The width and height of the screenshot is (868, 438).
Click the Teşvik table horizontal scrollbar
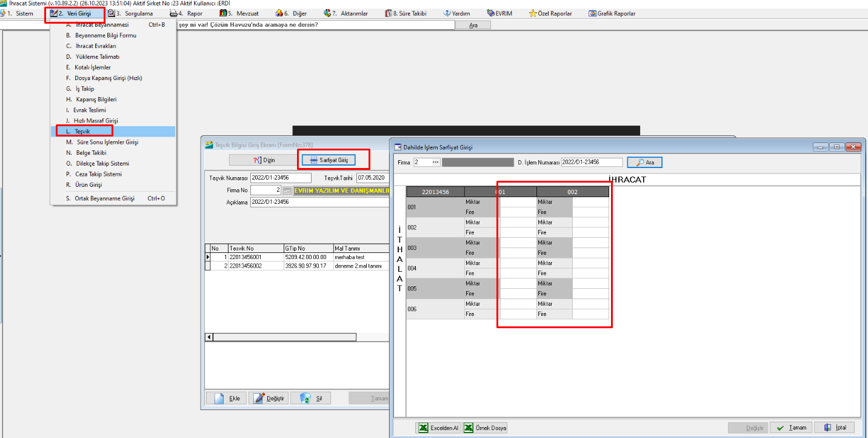coord(284,337)
